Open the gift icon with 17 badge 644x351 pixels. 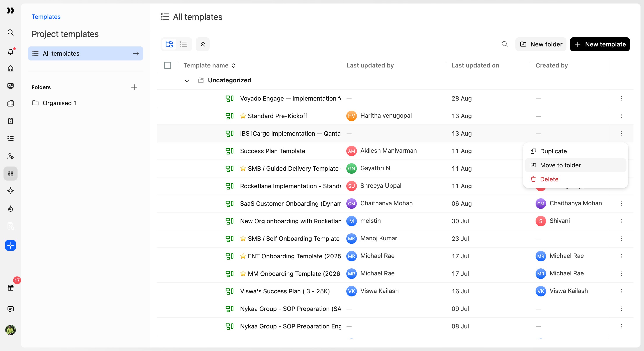[x=10, y=288]
